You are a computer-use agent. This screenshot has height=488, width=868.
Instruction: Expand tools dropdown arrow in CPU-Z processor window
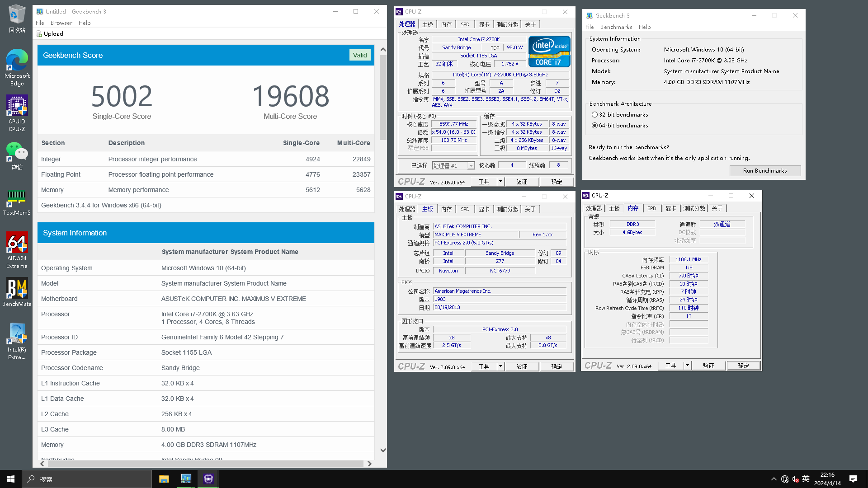[x=500, y=182]
